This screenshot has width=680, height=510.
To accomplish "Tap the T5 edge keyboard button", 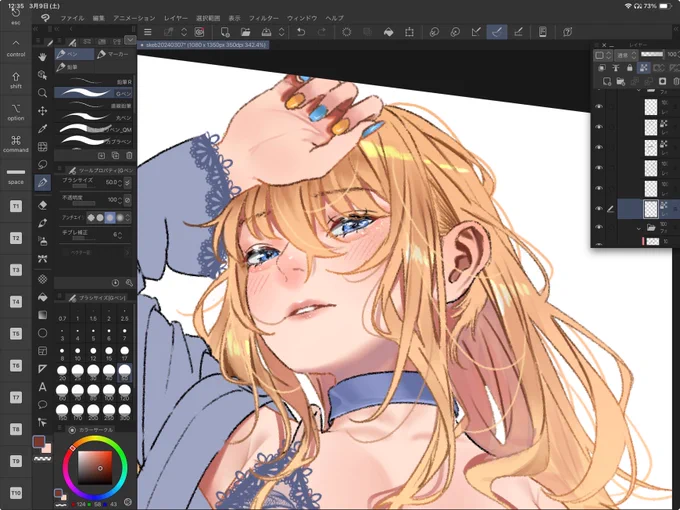I will click(x=16, y=333).
